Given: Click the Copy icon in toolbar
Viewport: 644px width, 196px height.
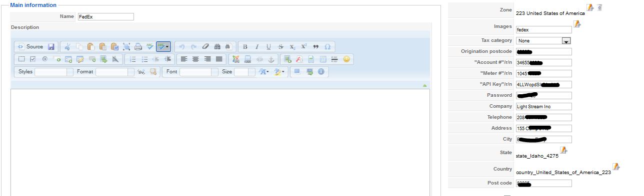Looking at the screenshot, I should 79,47.
